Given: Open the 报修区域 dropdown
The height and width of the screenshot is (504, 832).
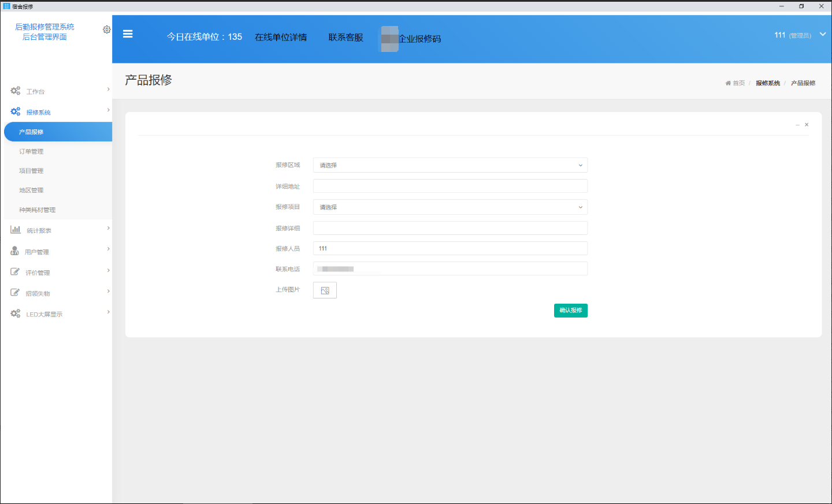Looking at the screenshot, I should (x=450, y=165).
